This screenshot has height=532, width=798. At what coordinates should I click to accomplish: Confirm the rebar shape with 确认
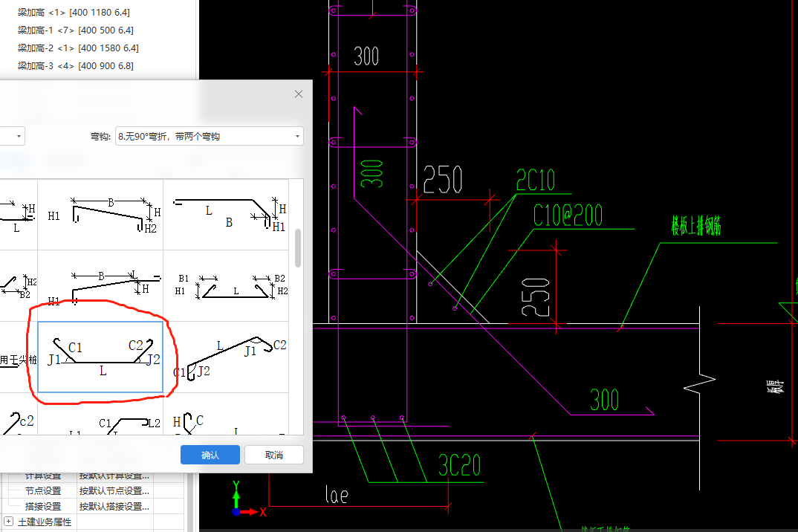click(210, 455)
